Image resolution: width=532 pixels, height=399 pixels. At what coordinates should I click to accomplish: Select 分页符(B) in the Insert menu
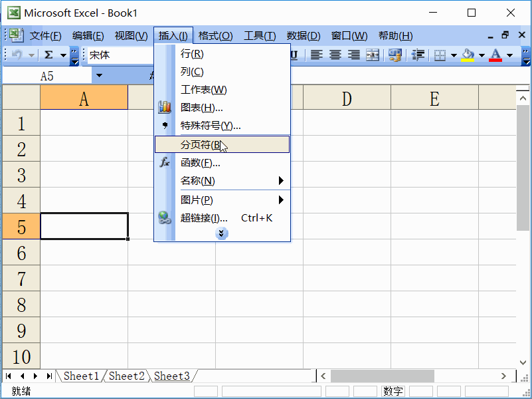(x=222, y=145)
